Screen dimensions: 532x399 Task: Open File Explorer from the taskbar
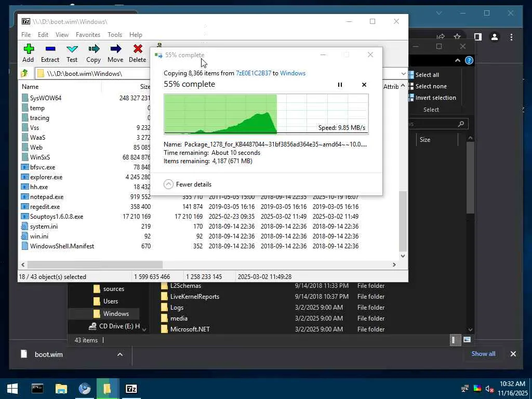61,389
